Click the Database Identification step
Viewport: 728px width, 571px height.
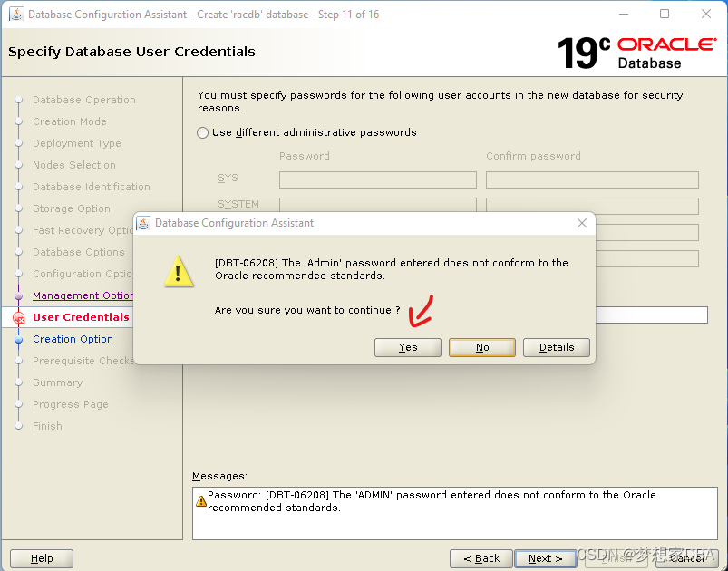coord(92,187)
